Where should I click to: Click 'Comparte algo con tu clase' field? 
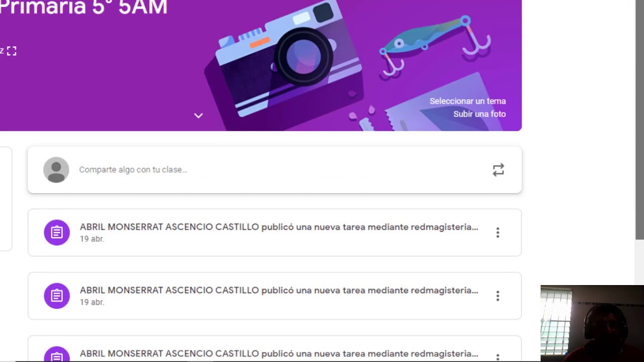click(x=275, y=170)
